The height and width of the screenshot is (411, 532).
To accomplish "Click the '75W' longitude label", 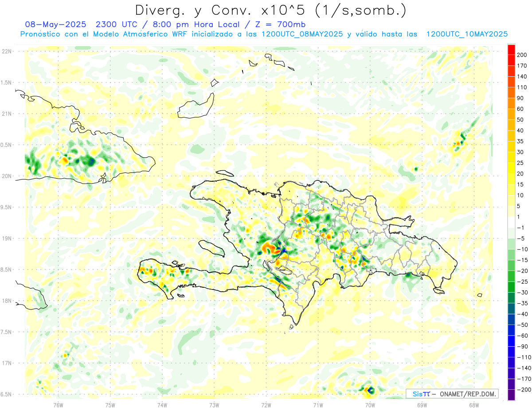I will point(110,405).
